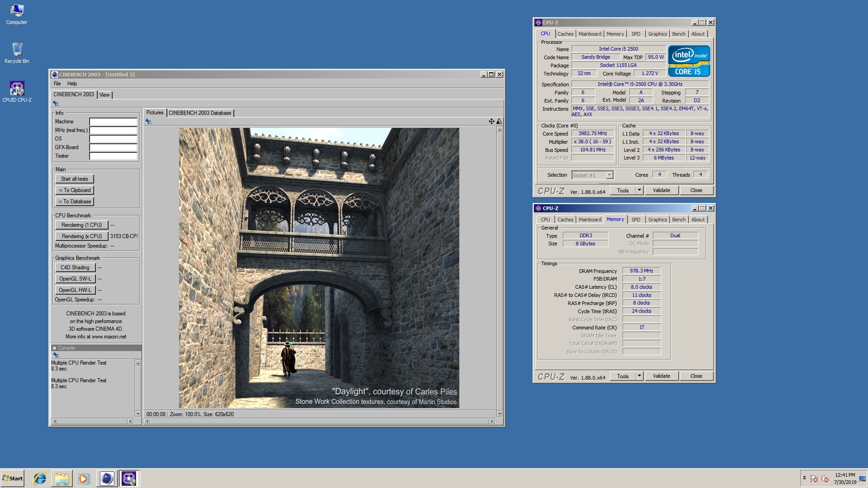Image resolution: width=868 pixels, height=488 pixels.
Task: Click the Start button
Action: coord(12,479)
